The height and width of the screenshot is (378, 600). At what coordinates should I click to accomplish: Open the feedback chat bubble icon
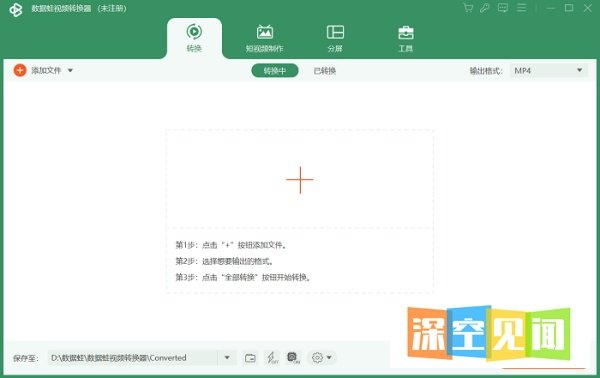tap(503, 8)
